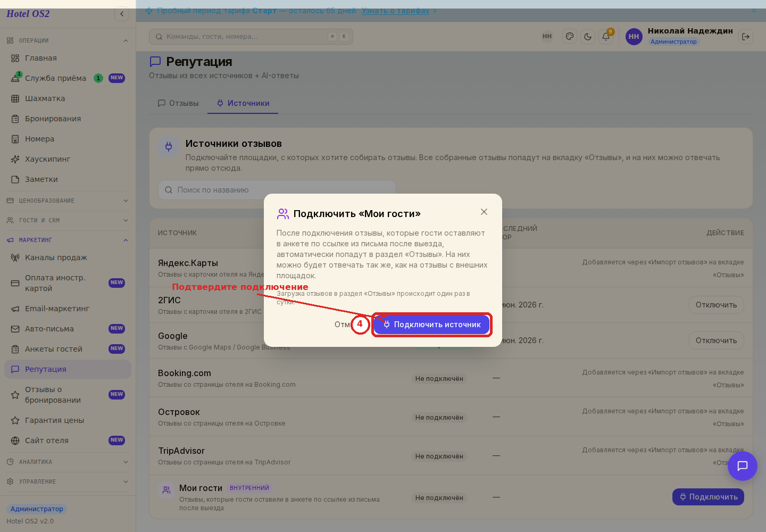The height and width of the screenshot is (532, 766).
Task: Click the ИСТОЧНИК column header
Action: [177, 233]
